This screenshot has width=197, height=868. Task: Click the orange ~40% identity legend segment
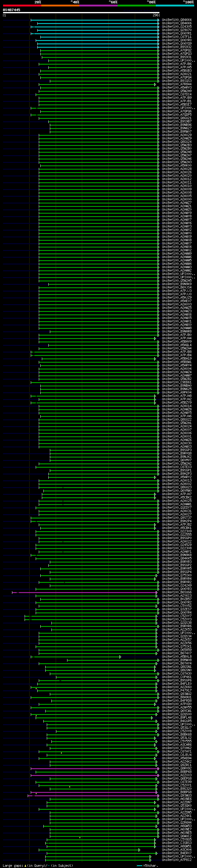pyautogui.click(x=60, y=6)
